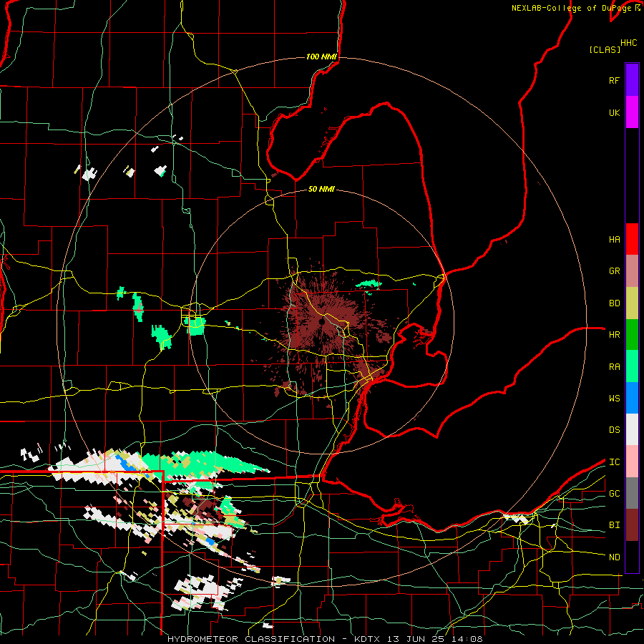Pick the mint green RA legend color block

point(632,366)
